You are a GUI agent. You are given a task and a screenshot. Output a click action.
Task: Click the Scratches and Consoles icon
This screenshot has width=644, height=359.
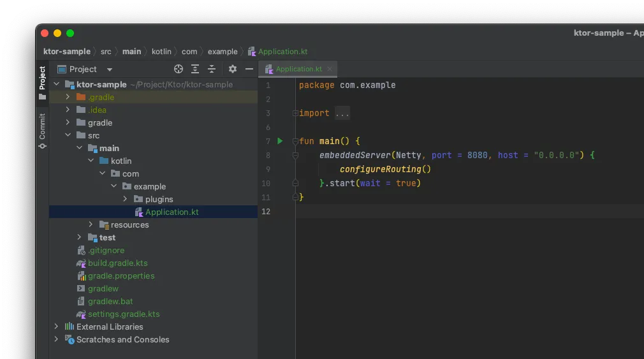tap(70, 339)
